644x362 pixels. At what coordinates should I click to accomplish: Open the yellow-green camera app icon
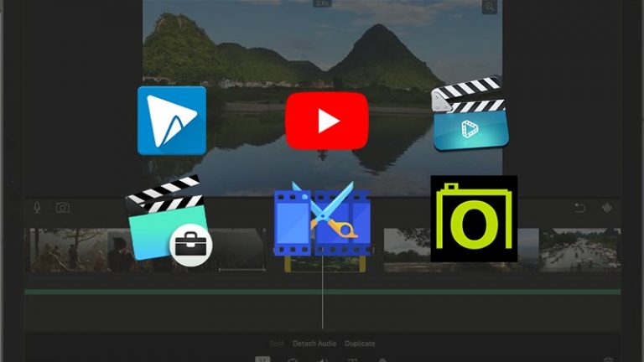coord(474,219)
